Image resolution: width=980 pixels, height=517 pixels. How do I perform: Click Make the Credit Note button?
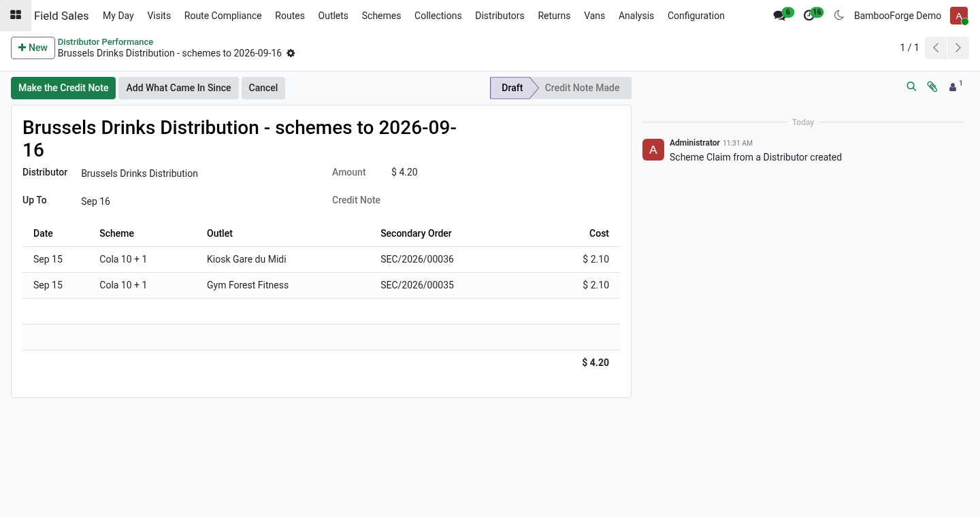click(63, 88)
